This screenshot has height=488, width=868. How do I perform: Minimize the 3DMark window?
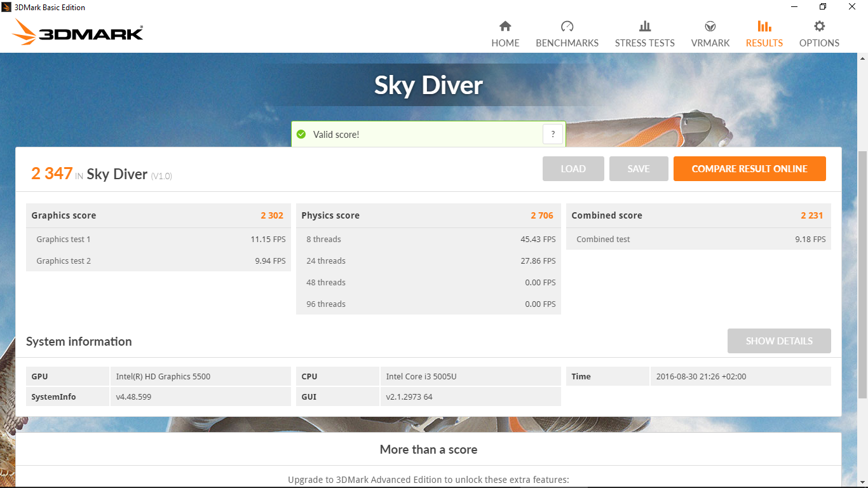pos(794,7)
